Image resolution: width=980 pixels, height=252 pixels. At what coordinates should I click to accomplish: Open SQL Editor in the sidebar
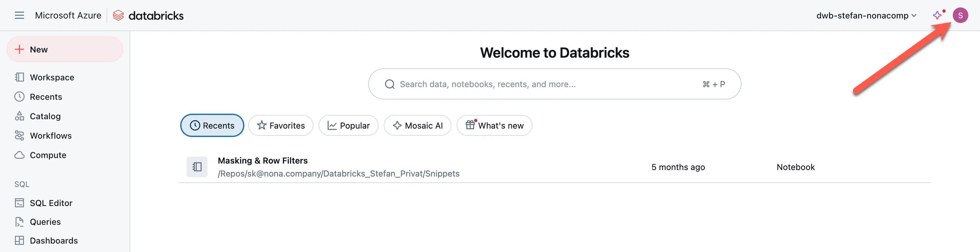[x=51, y=203]
